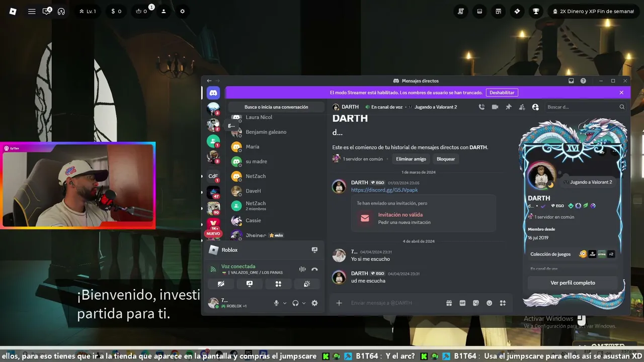Image resolution: width=644 pixels, height=362 pixels.
Task: Open the Discord inbox icon in the title bar
Action: [x=571, y=81]
